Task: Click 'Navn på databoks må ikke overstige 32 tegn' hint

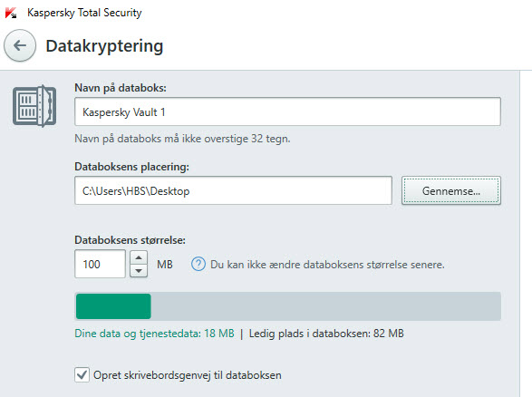Action: point(182,139)
